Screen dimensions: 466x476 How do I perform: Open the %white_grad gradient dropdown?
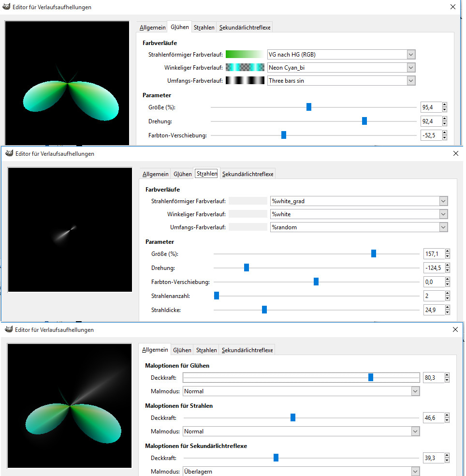(x=443, y=201)
